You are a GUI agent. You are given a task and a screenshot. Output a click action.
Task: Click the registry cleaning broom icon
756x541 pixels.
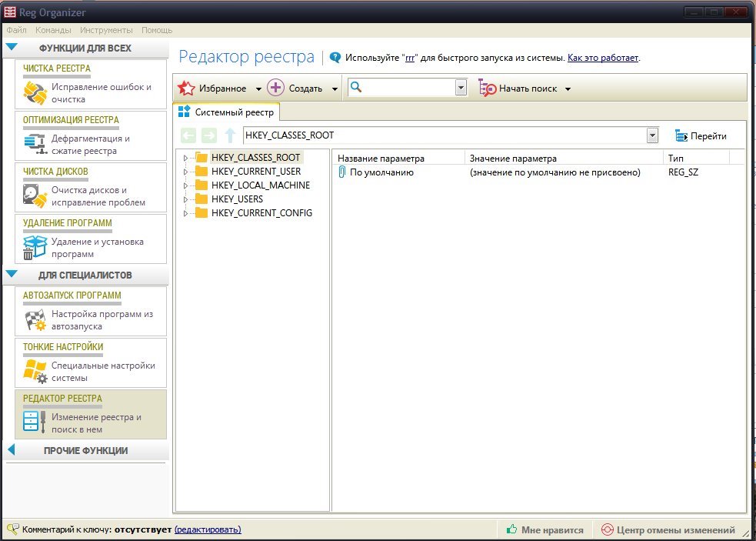click(x=35, y=92)
